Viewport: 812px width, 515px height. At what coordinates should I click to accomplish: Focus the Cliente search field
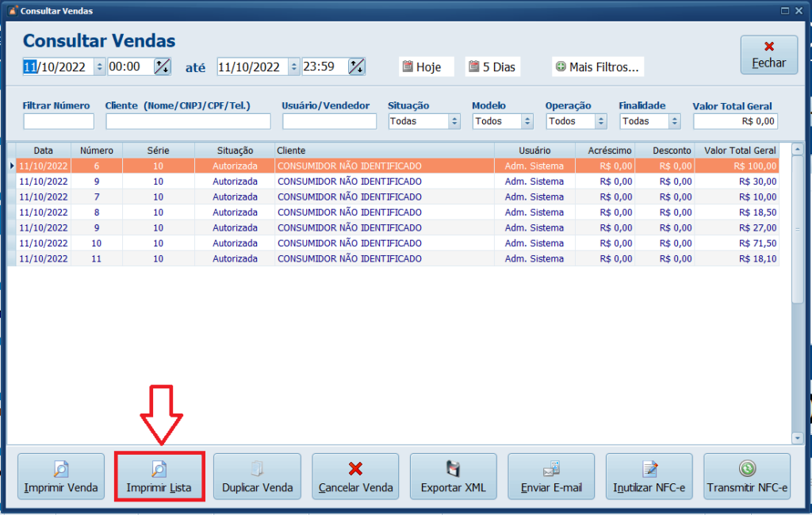tap(188, 121)
